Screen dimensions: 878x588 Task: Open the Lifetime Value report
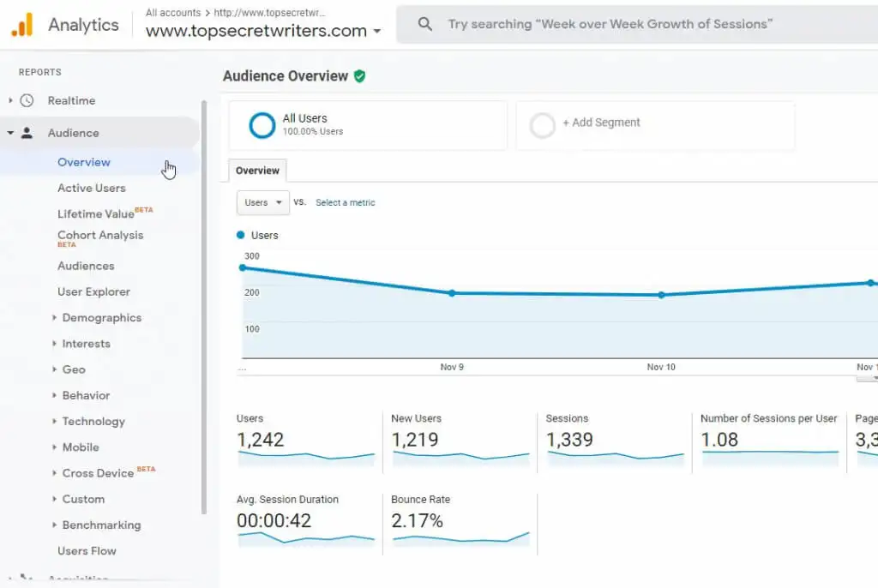pos(96,214)
